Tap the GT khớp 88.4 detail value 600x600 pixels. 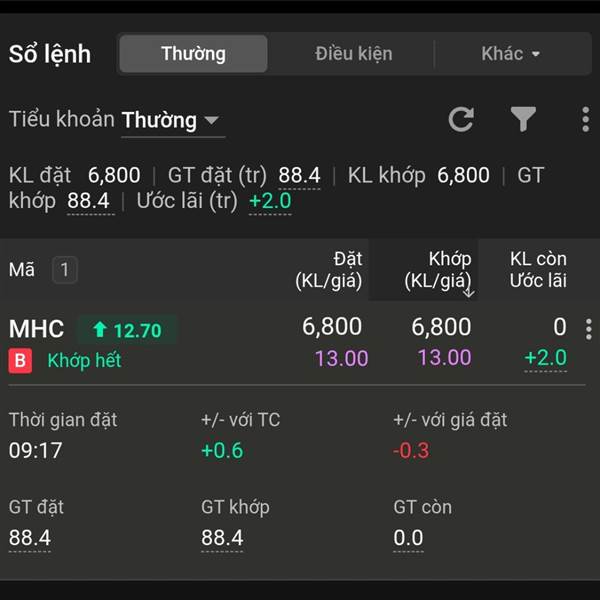pos(222,538)
